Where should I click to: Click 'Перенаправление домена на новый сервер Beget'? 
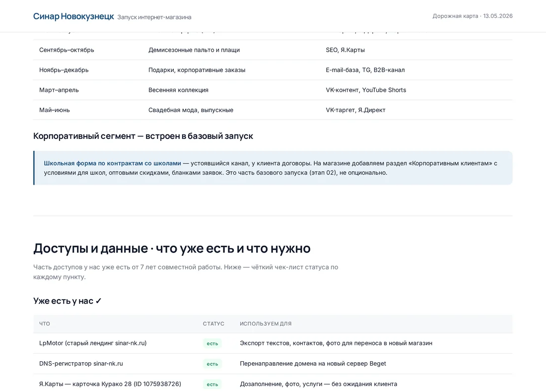tap(313, 363)
